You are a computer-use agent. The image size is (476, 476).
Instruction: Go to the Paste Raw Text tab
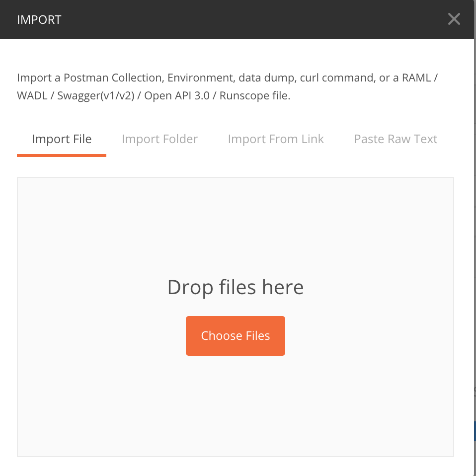pos(396,139)
